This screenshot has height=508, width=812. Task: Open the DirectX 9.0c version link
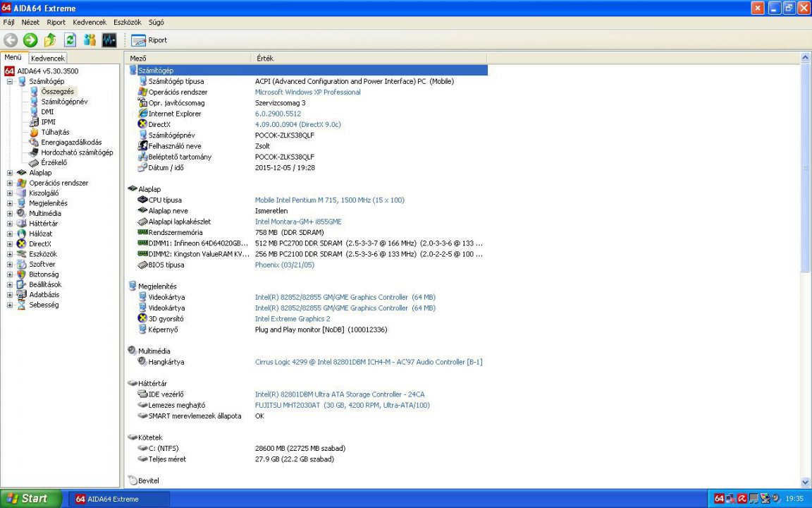click(x=297, y=124)
